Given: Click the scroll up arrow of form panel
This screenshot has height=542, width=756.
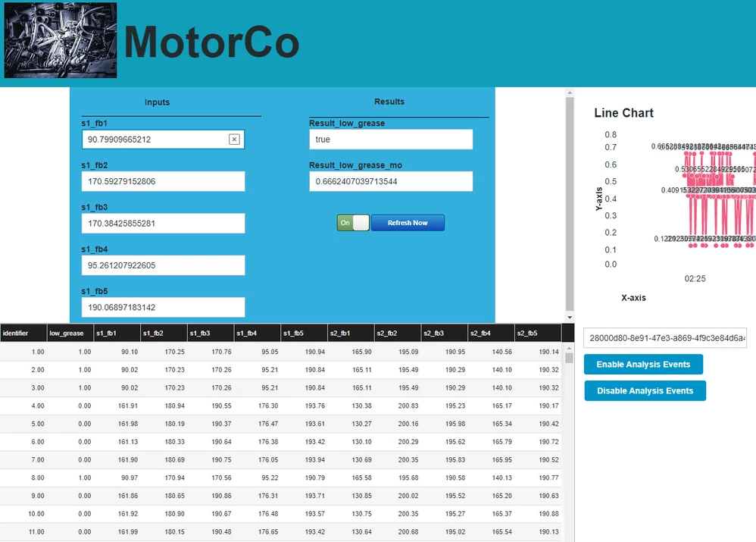Looking at the screenshot, I should (x=570, y=92).
